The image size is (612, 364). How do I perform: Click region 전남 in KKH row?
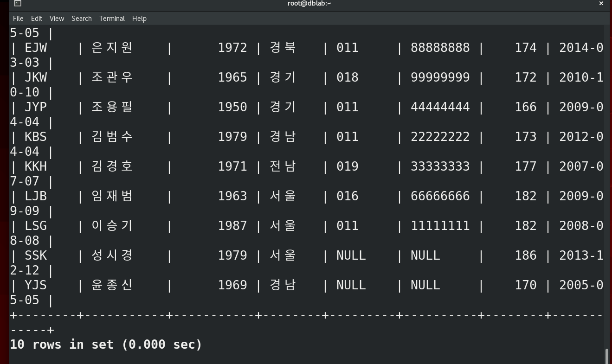tap(283, 166)
